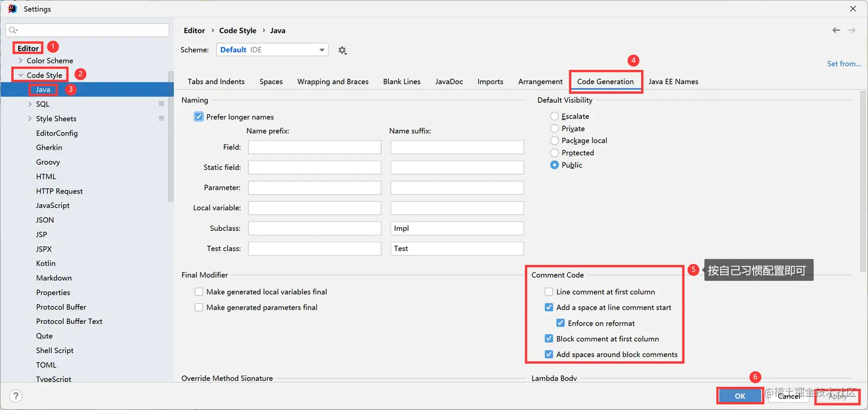Image resolution: width=868 pixels, height=410 pixels.
Task: Enable Make generated parameters final
Action: click(199, 307)
